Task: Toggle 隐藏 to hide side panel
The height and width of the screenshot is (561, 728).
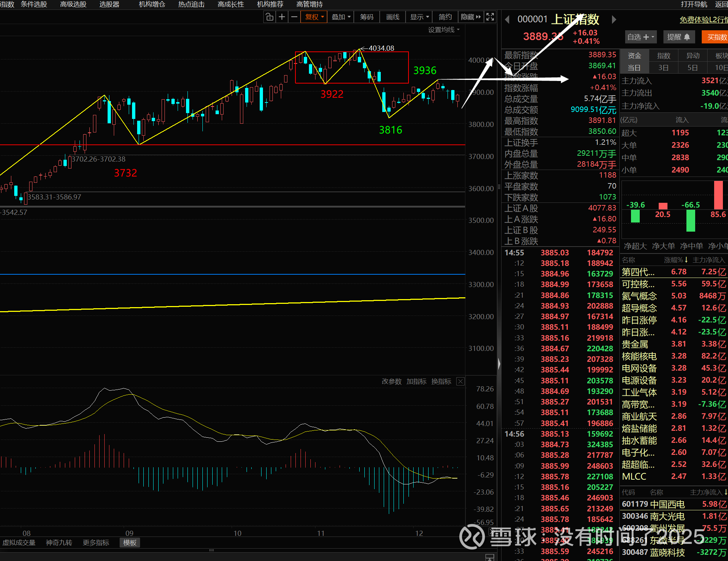Action: [x=471, y=17]
